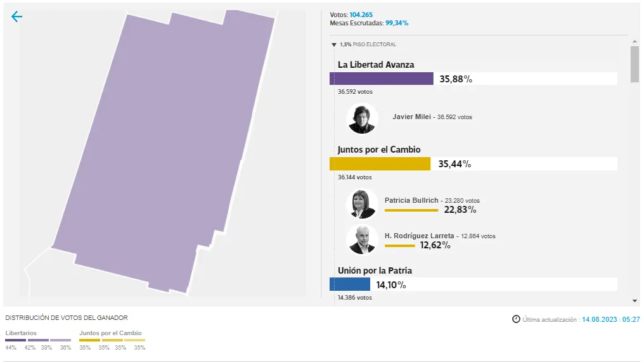Click H. Rodríguez Larreta's portrait photo

tap(363, 239)
